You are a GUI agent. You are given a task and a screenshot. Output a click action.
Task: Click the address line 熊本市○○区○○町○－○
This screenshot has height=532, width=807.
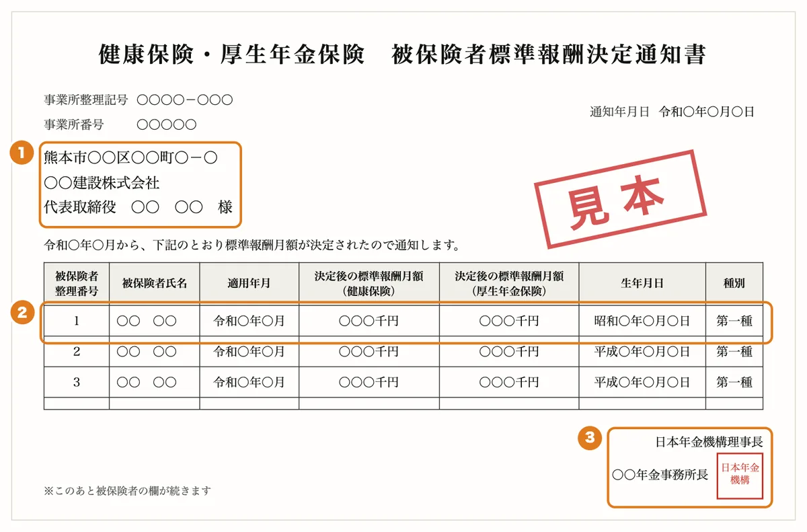[x=130, y=158]
